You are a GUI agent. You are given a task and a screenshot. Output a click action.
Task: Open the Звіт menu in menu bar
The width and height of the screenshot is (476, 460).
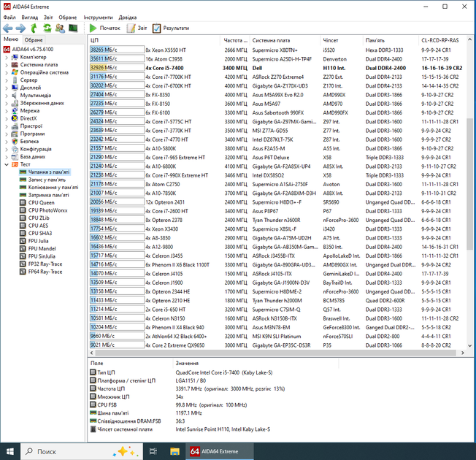tap(48, 18)
